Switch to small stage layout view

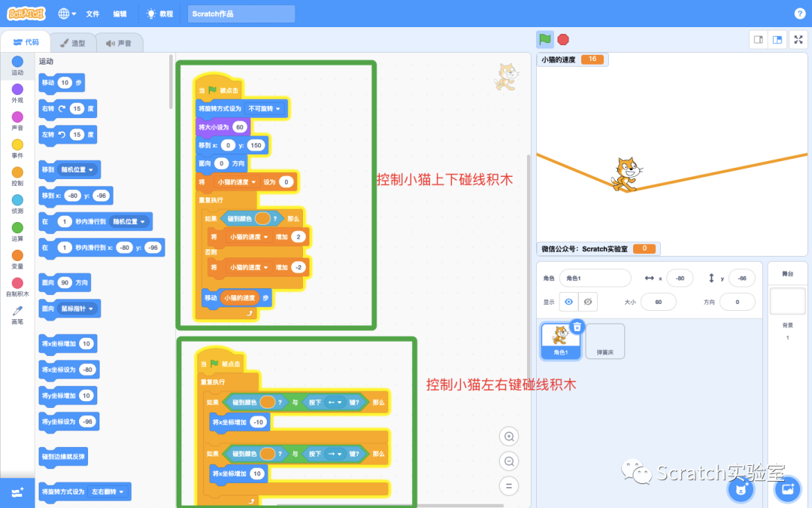point(758,39)
